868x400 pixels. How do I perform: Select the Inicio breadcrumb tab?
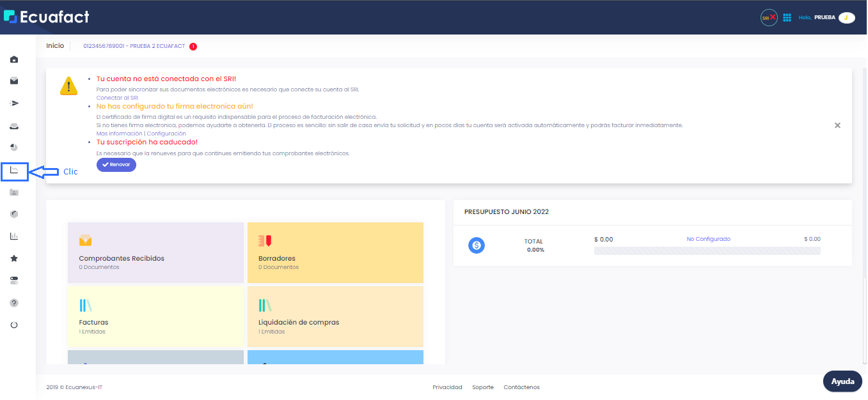pos(55,45)
